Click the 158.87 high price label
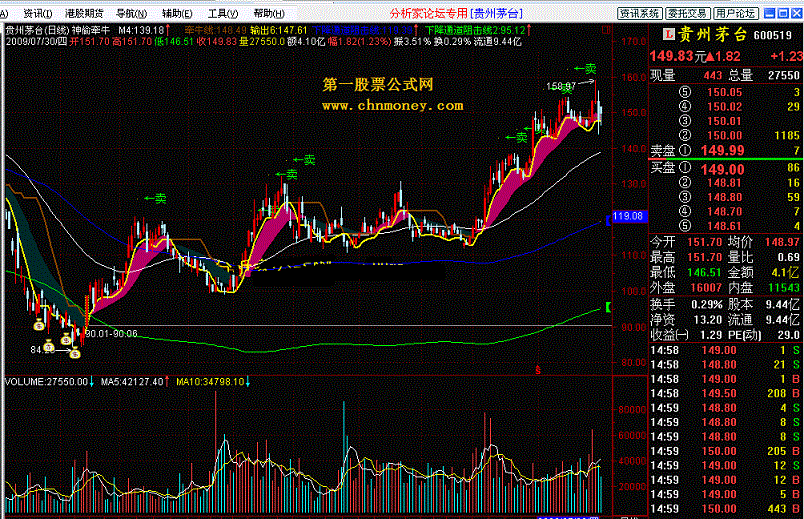The image size is (804, 519). click(561, 86)
